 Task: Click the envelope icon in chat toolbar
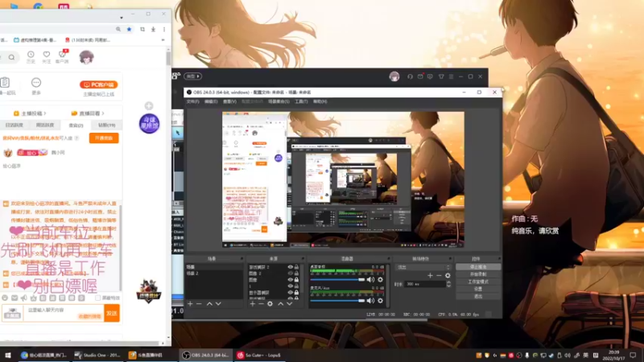click(x=14, y=298)
